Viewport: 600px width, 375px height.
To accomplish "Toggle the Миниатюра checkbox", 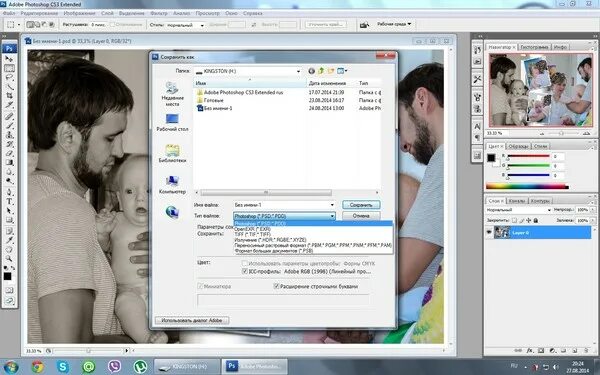I will (x=200, y=286).
